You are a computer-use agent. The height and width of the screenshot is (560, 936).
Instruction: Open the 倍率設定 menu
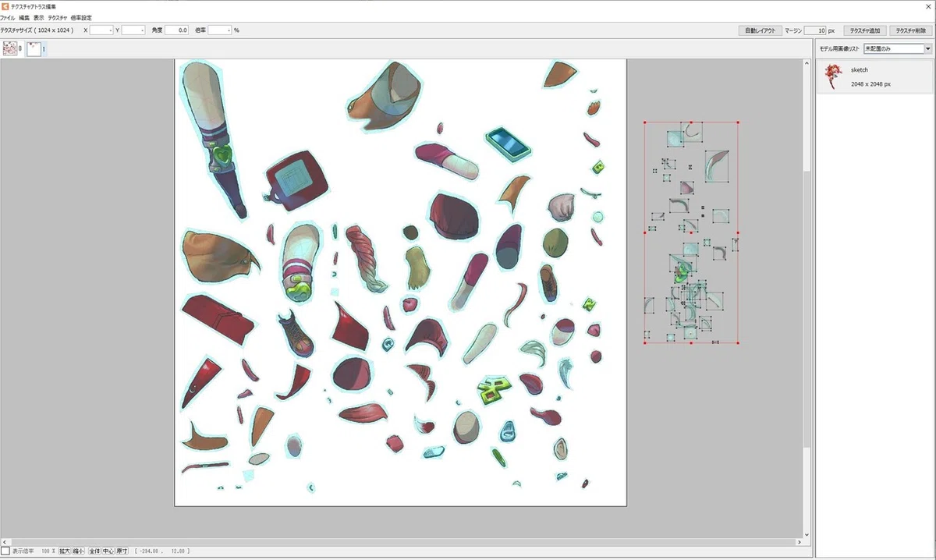click(81, 17)
